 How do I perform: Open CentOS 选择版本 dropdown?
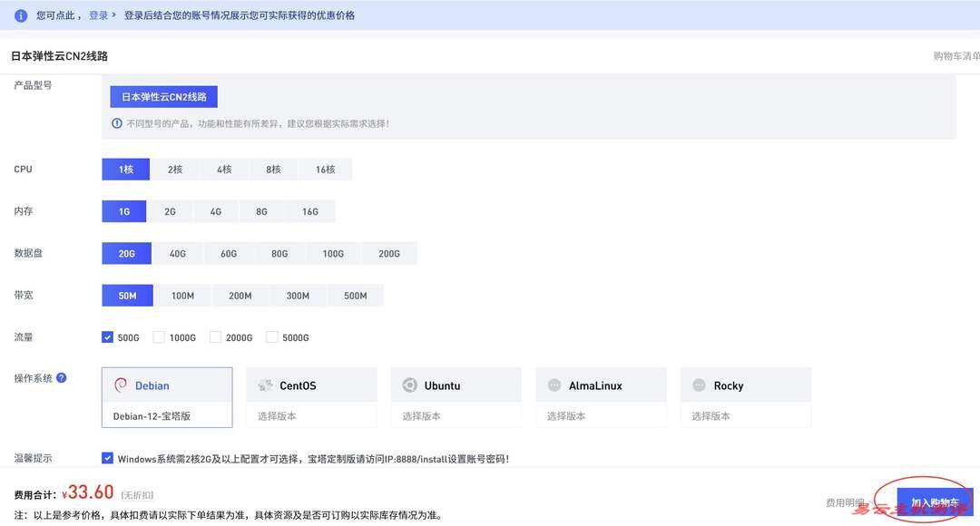pyautogui.click(x=312, y=415)
